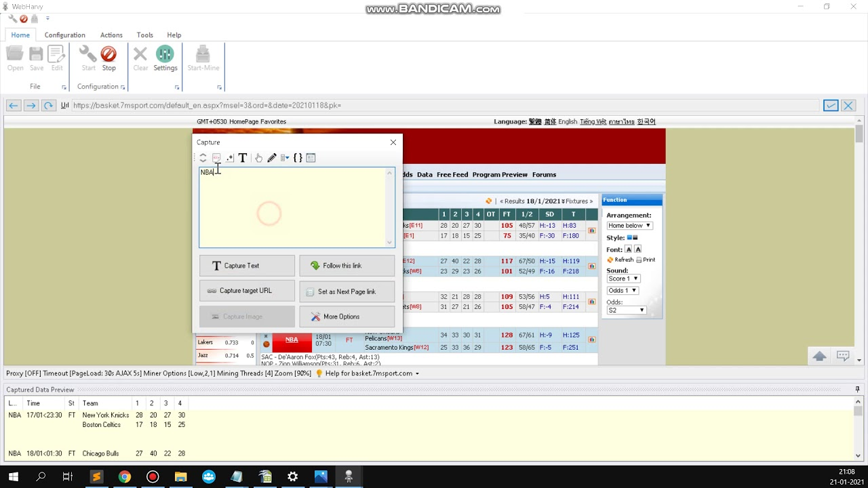Click the Stop configuration ribbon button
This screenshot has height=488, width=868.
(x=108, y=58)
